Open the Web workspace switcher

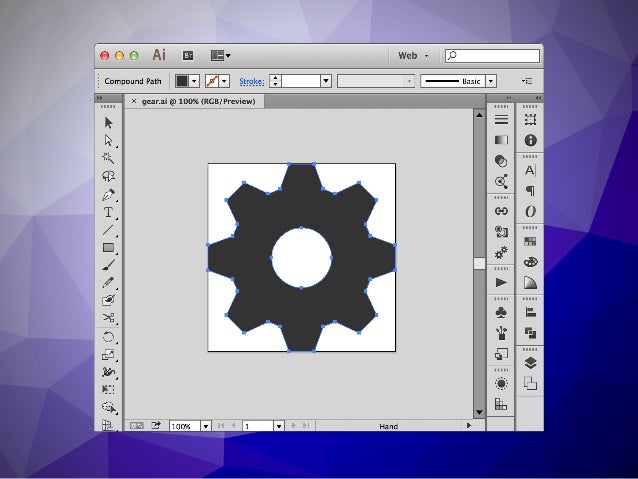(413, 56)
